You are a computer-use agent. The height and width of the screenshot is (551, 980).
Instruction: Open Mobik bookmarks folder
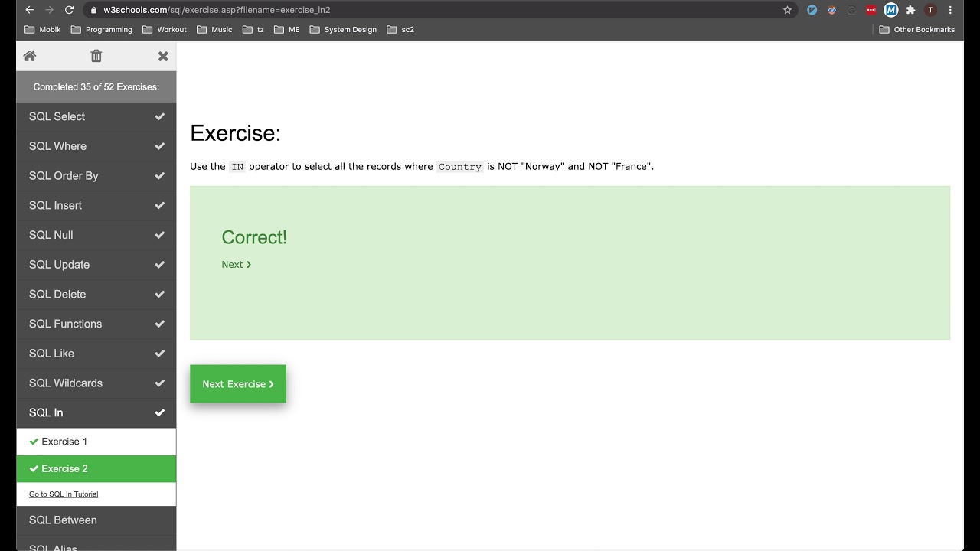tap(43, 29)
